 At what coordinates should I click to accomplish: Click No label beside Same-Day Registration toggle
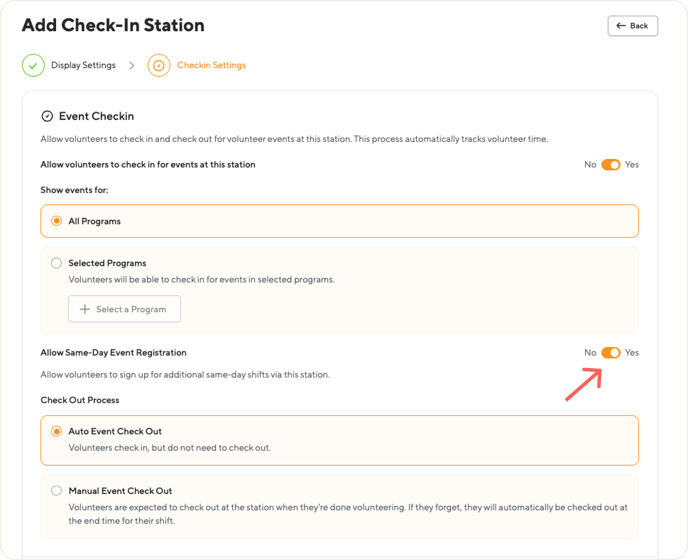(590, 353)
